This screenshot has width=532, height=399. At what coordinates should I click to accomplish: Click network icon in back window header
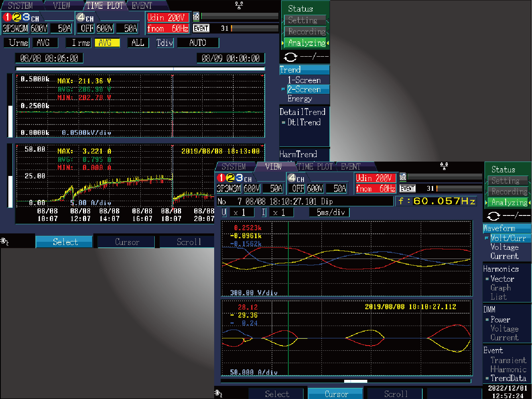tap(239, 5)
